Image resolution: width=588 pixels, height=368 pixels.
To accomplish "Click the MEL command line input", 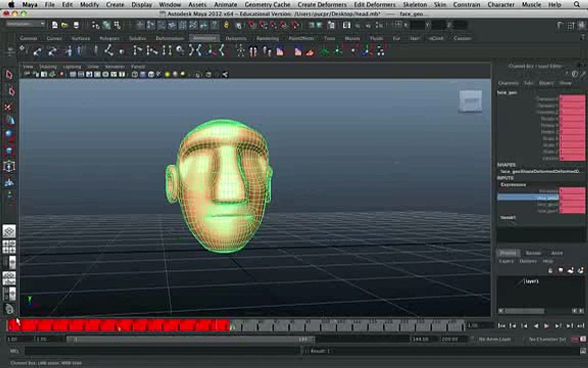I will [163, 351].
